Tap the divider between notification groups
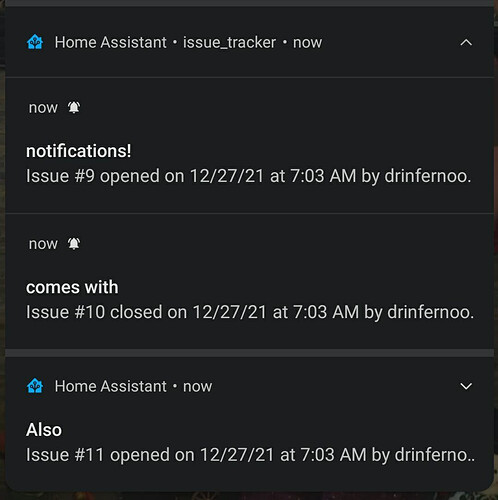 click(x=249, y=353)
